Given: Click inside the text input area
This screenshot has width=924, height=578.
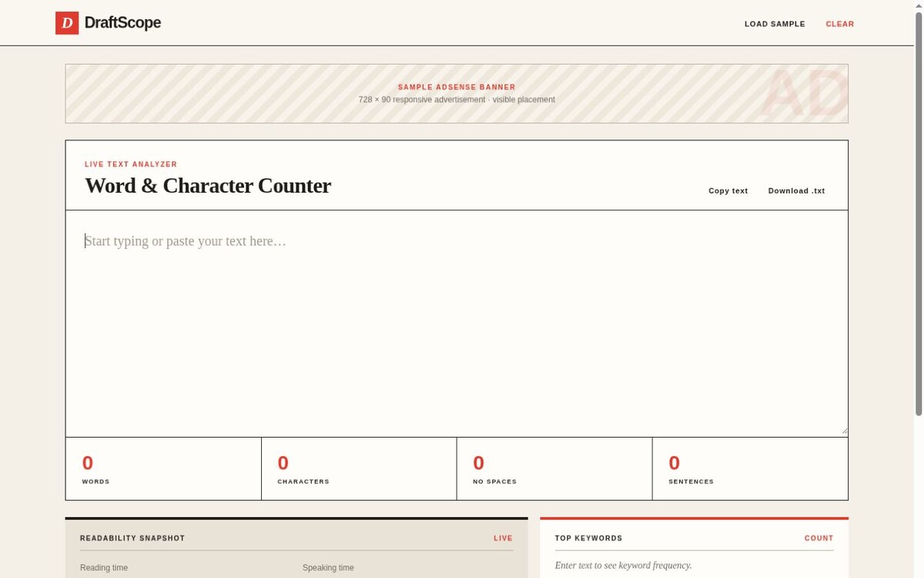Looking at the screenshot, I should [457, 324].
